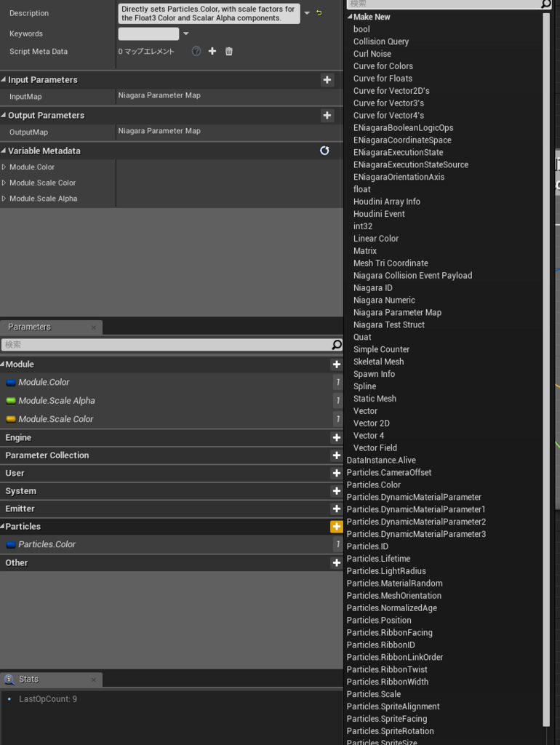
Task: Click the green pin of Module.Scale Alpha
Action: click(11, 401)
